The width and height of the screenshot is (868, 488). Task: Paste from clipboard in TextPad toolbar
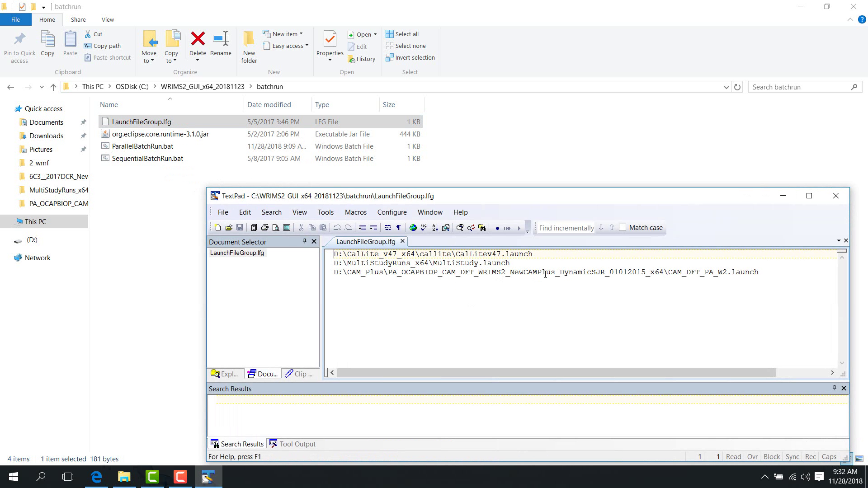(x=323, y=228)
